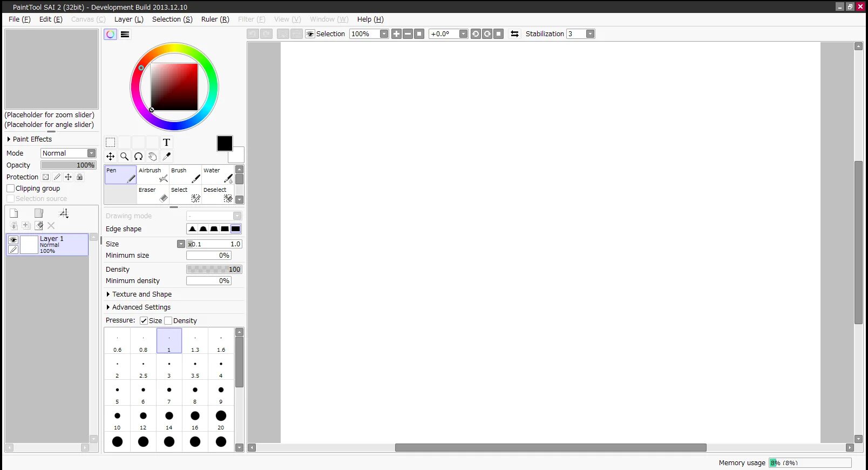Choose the Deselect eraser tool
The image size is (868, 470).
coord(218,194)
